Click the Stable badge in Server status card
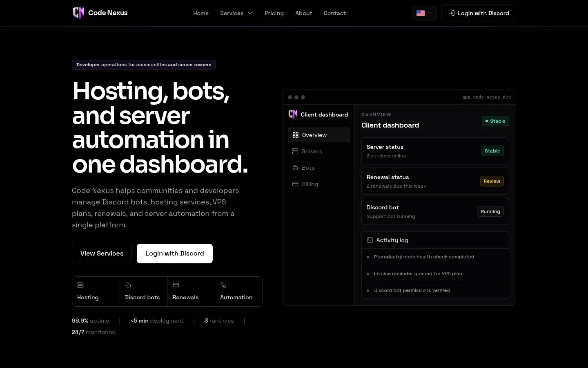The width and height of the screenshot is (588, 368). pos(492,151)
